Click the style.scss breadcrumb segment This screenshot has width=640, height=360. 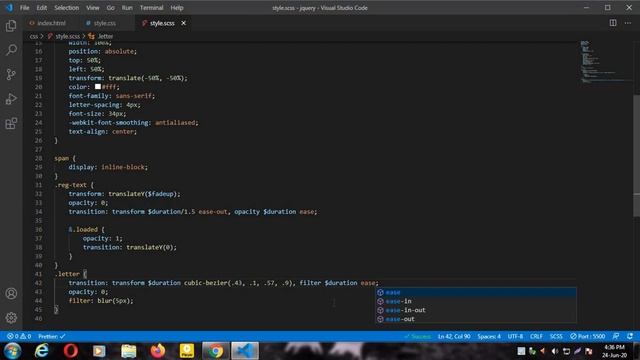tap(67, 36)
